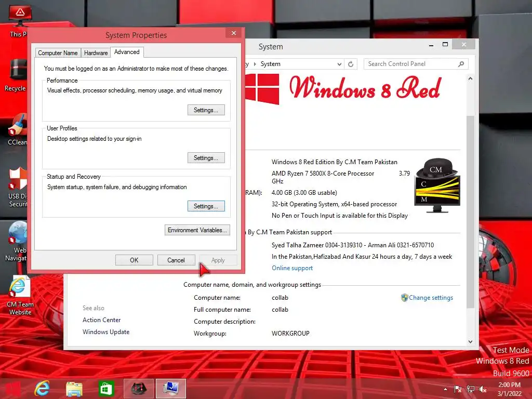Open CM Team Website desktop shortcut
532x399 pixels.
(20, 296)
